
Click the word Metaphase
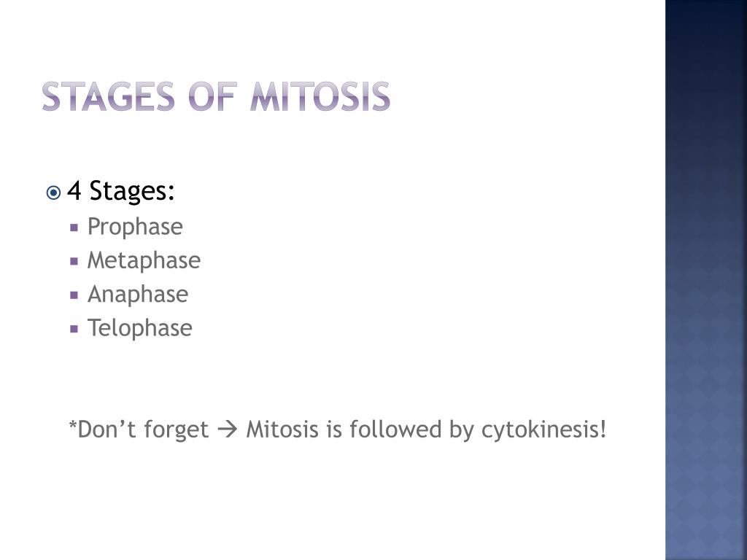(x=144, y=261)
